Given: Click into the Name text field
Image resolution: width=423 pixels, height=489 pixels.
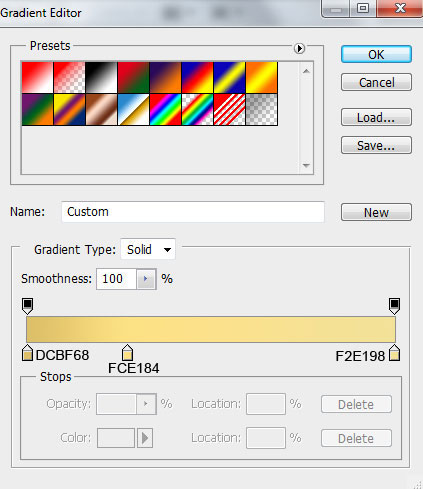Looking at the screenshot, I should coord(193,212).
